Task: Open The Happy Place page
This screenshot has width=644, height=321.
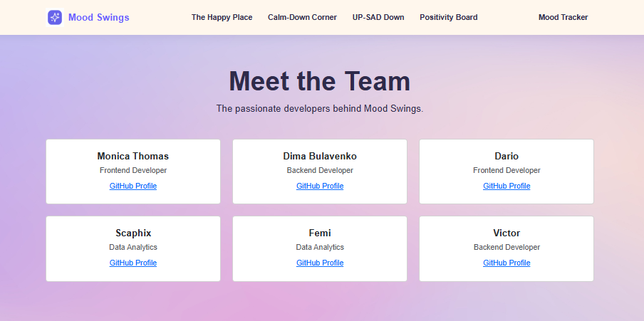Action: click(222, 17)
